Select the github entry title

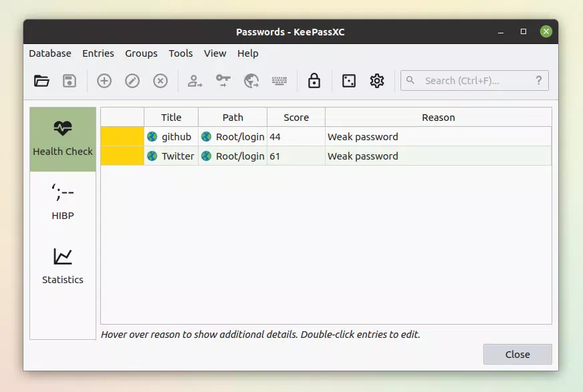(177, 137)
